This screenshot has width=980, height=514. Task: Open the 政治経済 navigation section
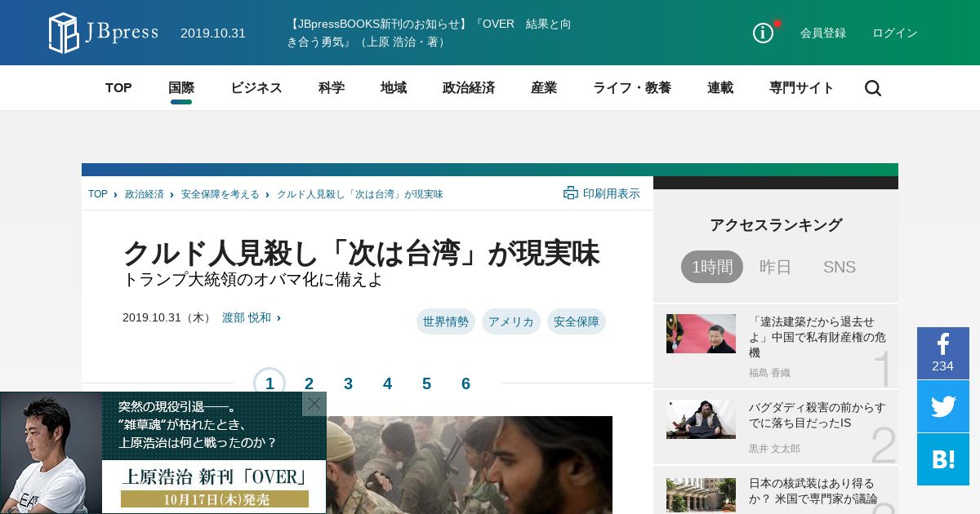469,88
